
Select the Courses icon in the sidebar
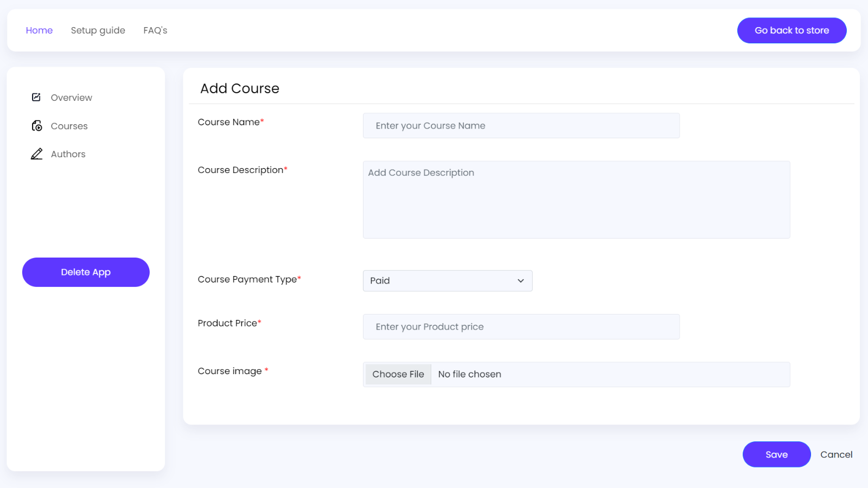click(36, 125)
